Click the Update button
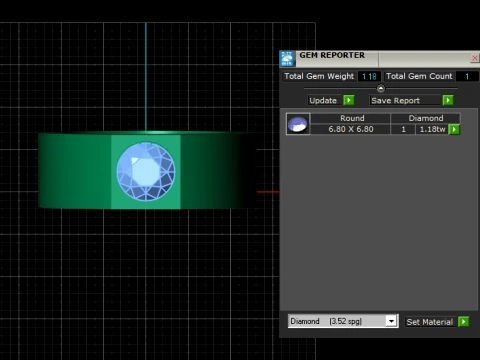Image resolution: width=480 pixels, height=360 pixels. [325, 100]
